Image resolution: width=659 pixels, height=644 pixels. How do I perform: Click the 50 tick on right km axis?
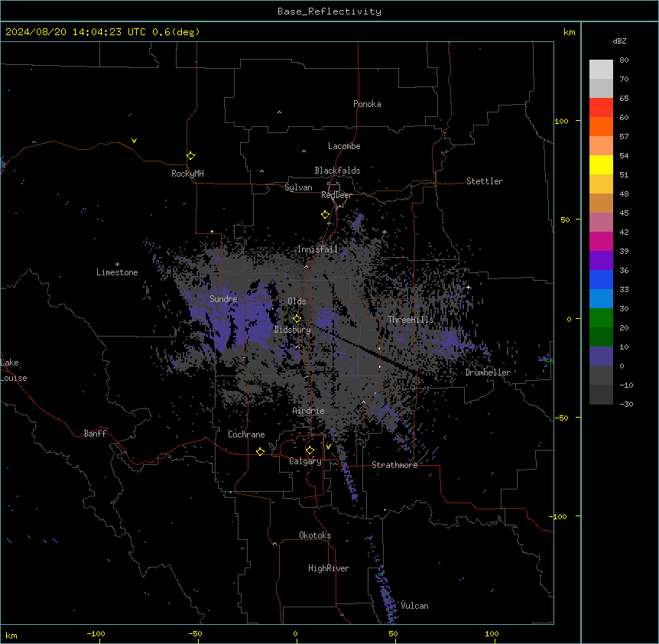(565, 220)
